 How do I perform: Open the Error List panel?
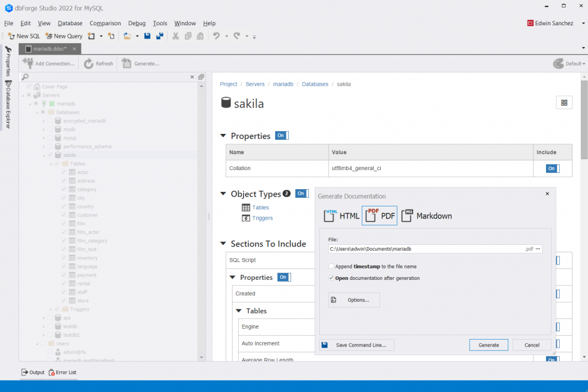pyautogui.click(x=62, y=372)
